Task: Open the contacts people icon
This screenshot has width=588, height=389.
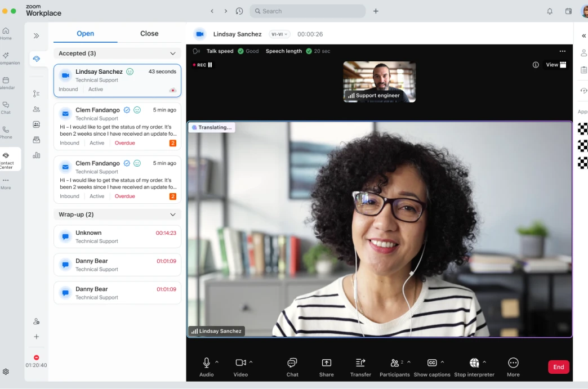Action: (37, 109)
